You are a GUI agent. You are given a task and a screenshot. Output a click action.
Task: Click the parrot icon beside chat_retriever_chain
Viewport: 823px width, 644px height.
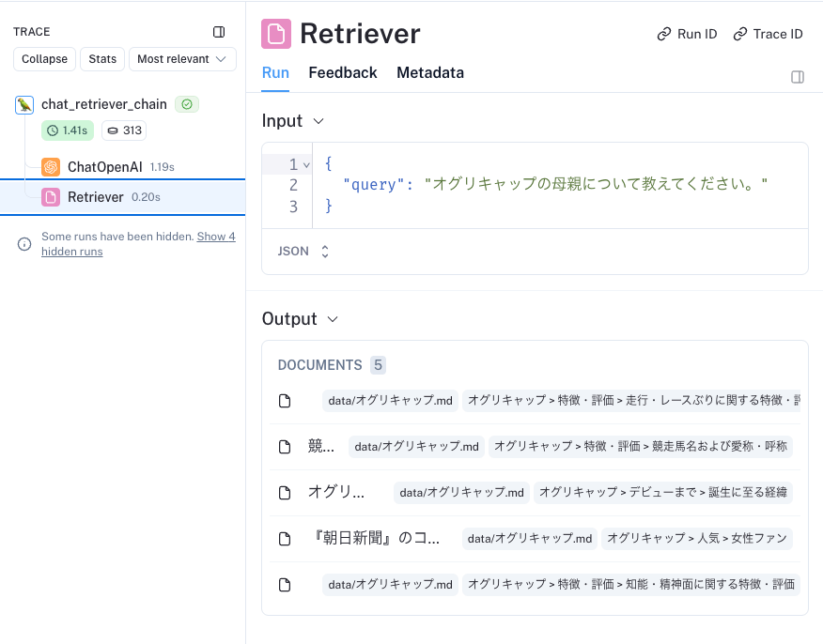24,104
